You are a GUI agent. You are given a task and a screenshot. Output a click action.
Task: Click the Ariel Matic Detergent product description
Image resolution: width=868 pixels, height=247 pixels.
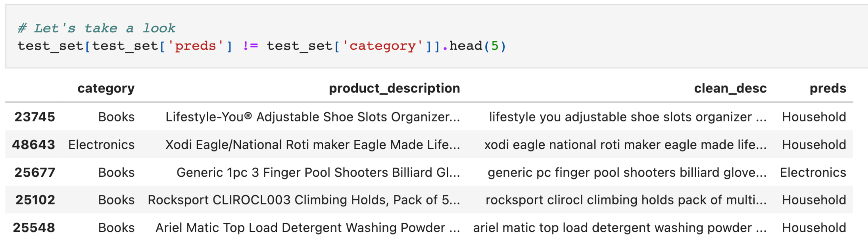point(308,228)
